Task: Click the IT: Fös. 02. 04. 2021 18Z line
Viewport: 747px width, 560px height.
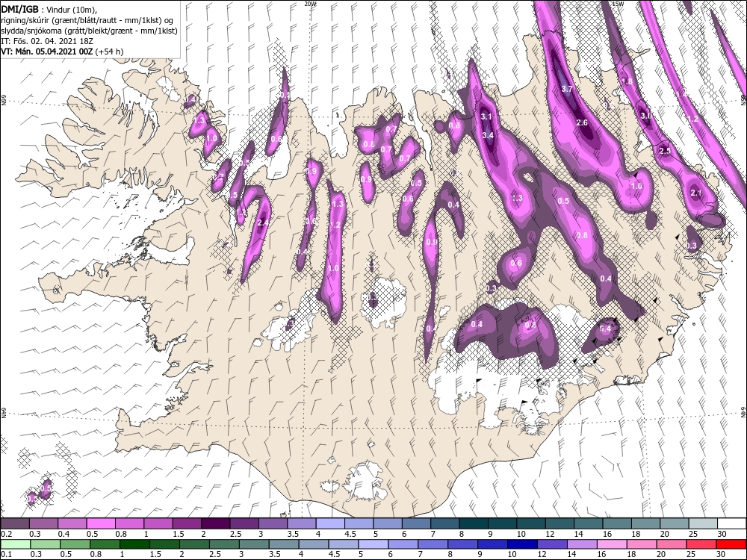Action: (x=47, y=41)
